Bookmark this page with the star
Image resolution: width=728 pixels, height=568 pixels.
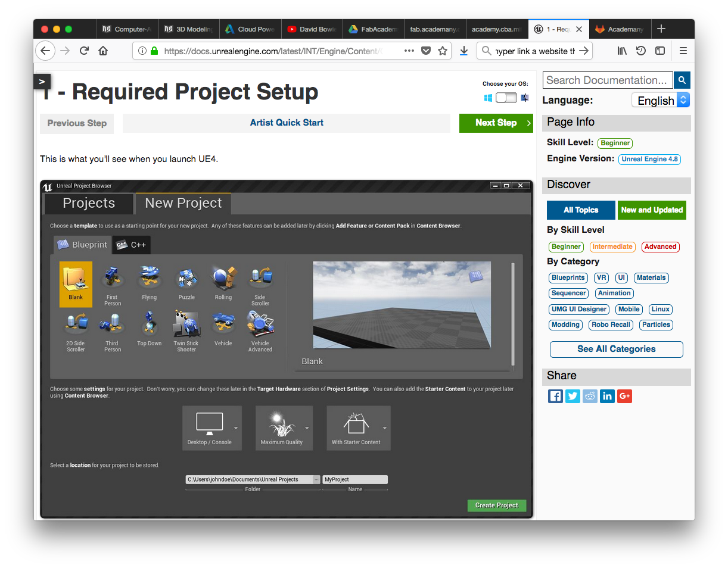(x=443, y=51)
